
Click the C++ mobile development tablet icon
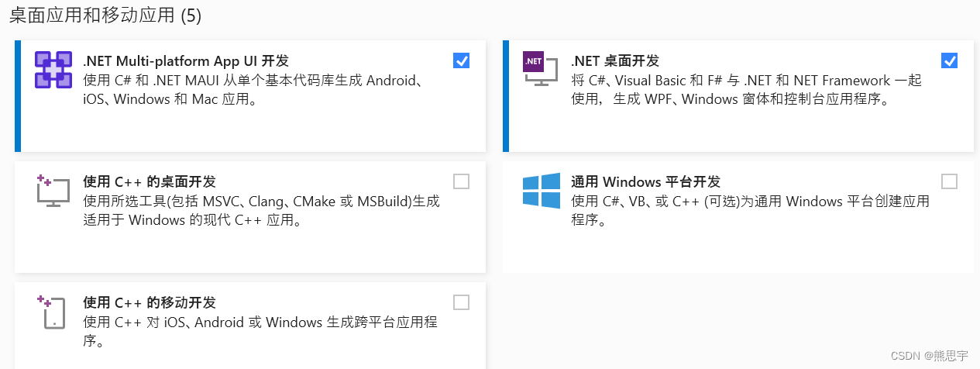53,312
